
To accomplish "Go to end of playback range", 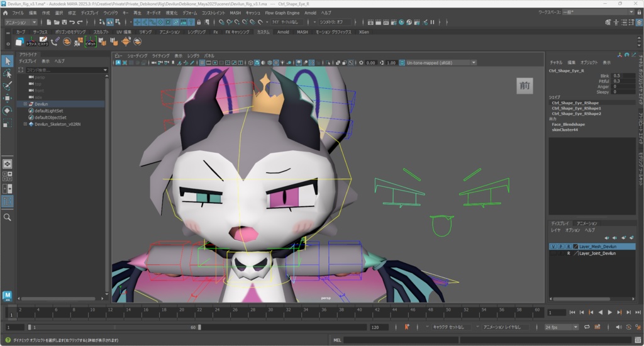I will 638,312.
